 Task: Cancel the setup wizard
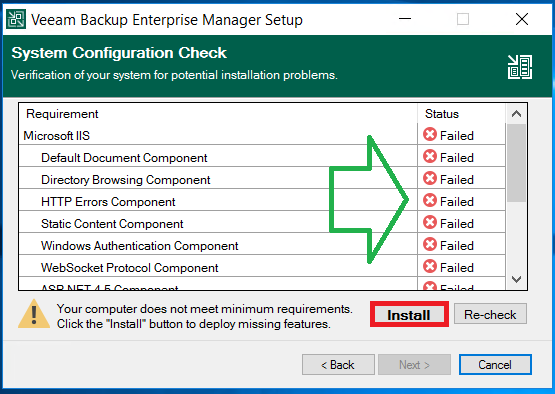[495, 365]
